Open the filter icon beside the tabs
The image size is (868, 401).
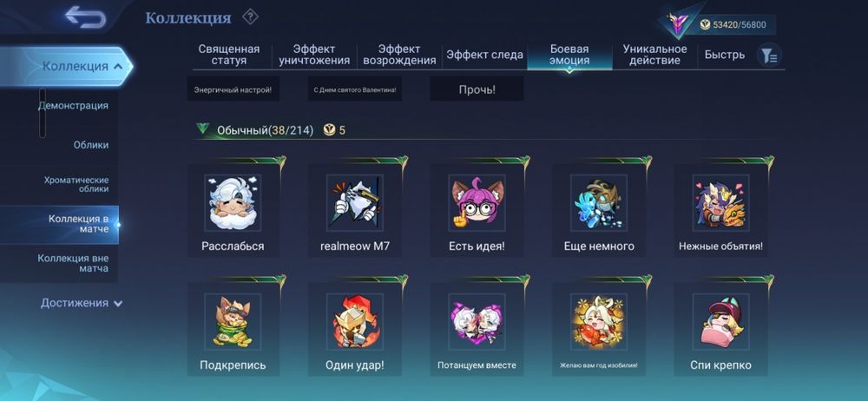tap(769, 55)
